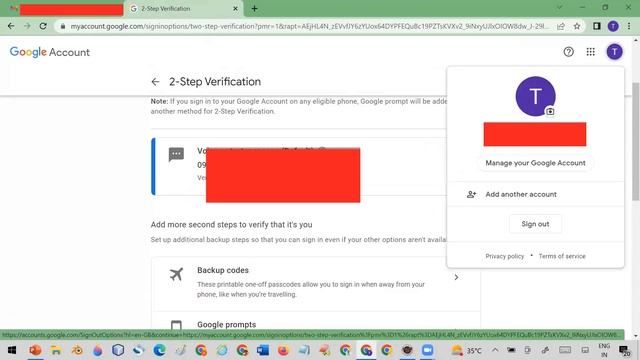Click the share page icon in address bar

pos(561,26)
